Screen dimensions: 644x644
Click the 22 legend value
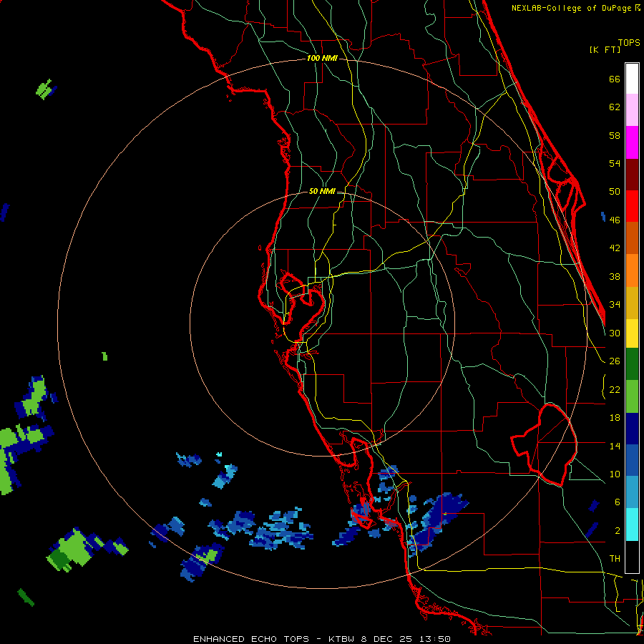click(x=615, y=390)
